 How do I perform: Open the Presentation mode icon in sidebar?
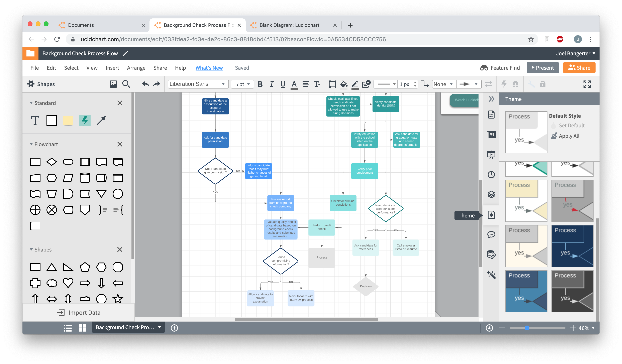coord(491,155)
